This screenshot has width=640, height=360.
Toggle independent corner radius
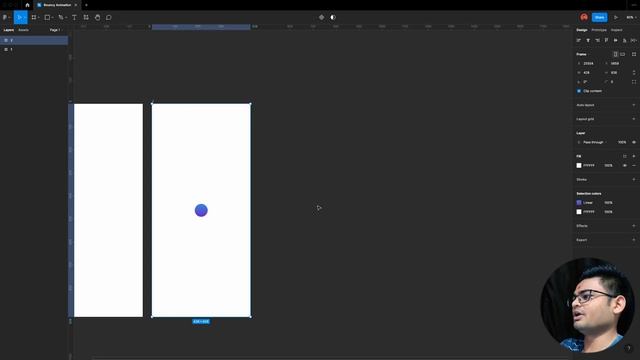coord(634,82)
